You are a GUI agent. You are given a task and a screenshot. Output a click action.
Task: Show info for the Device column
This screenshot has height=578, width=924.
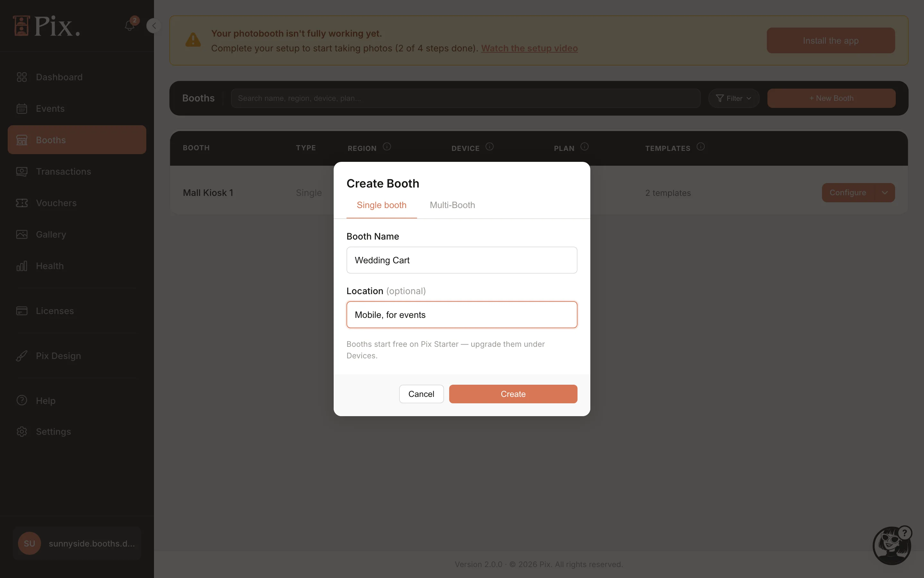click(x=490, y=147)
